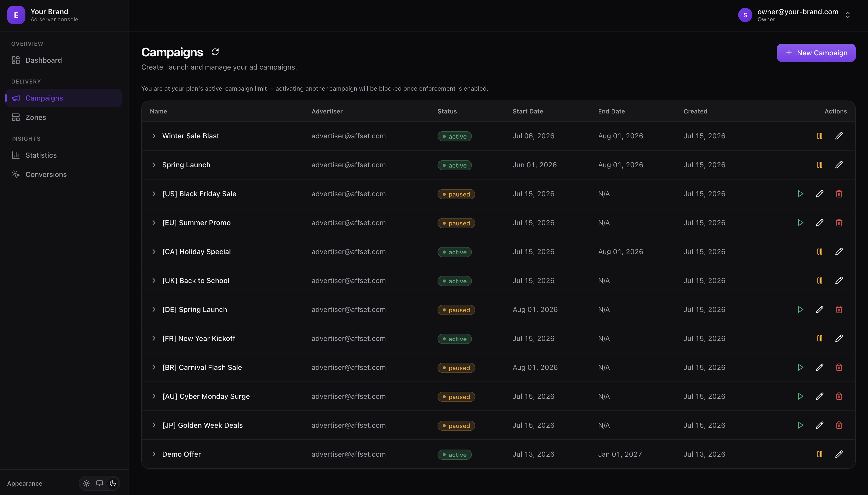868x495 pixels.
Task: Click the active badge for Winter Sale Blast
Action: click(455, 136)
